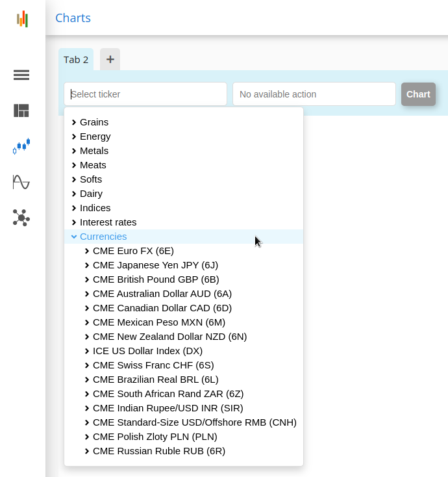
Task: Expand chevron beside CME Indian Rupee/USD INR
Action: pyautogui.click(x=87, y=408)
